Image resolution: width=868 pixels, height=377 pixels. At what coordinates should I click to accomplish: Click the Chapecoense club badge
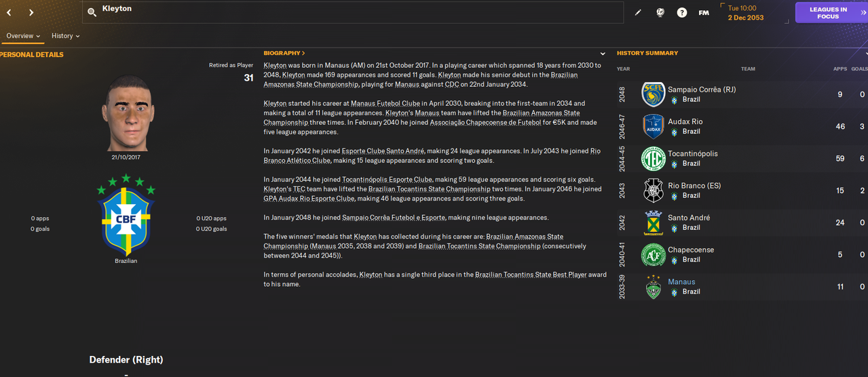pos(654,254)
